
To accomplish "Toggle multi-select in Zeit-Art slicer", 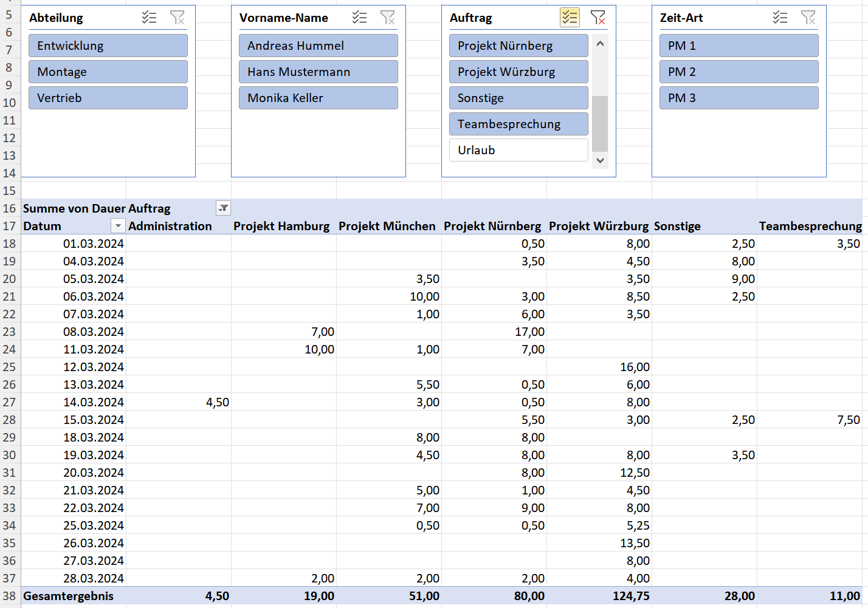I will click(x=780, y=18).
